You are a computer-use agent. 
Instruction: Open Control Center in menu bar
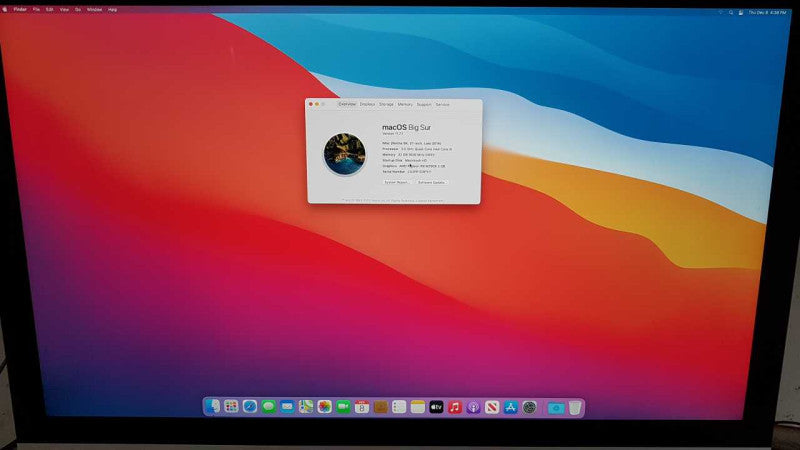741,12
